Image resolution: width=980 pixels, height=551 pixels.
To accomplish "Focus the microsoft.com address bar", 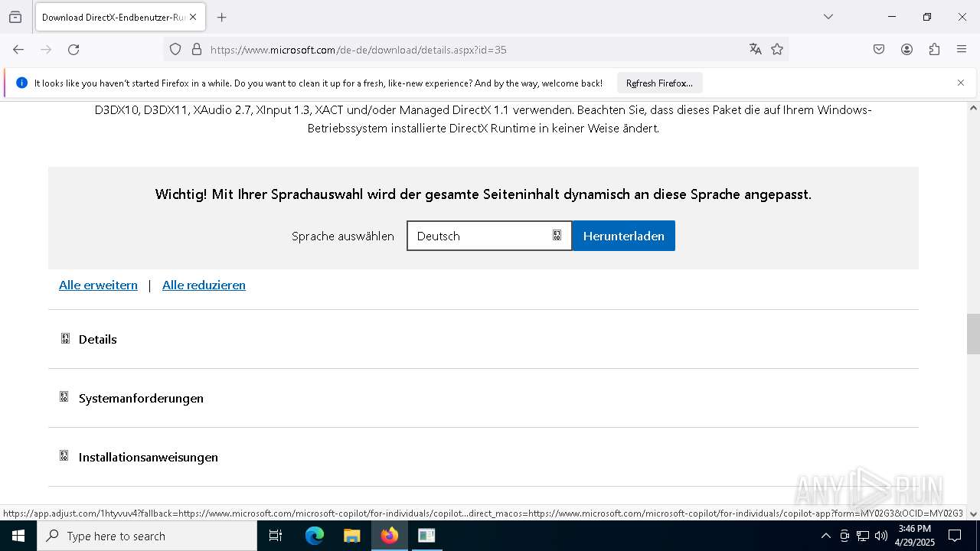I will (x=475, y=50).
